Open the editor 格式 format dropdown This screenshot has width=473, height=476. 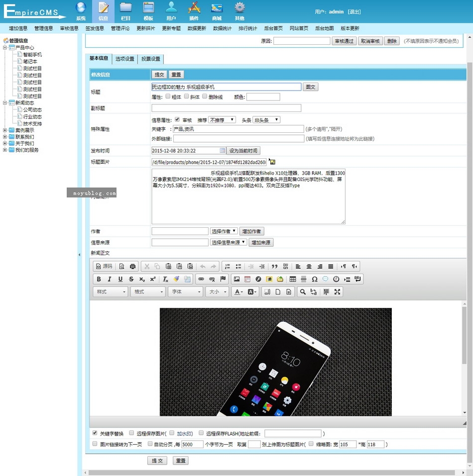pos(148,292)
